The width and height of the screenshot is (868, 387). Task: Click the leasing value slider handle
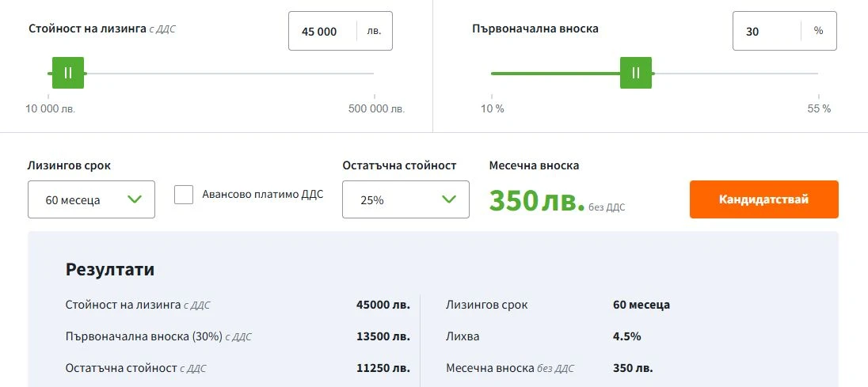[x=68, y=73]
